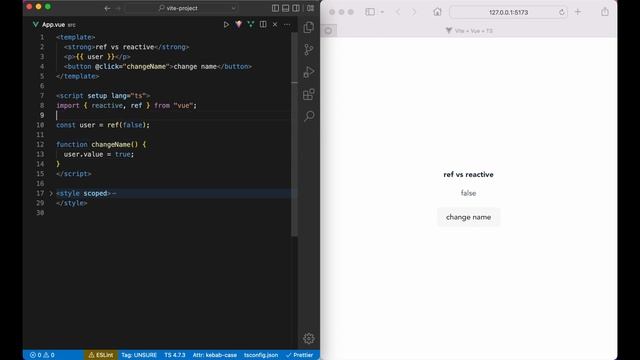Click the Safari share icon

(x=604, y=12)
